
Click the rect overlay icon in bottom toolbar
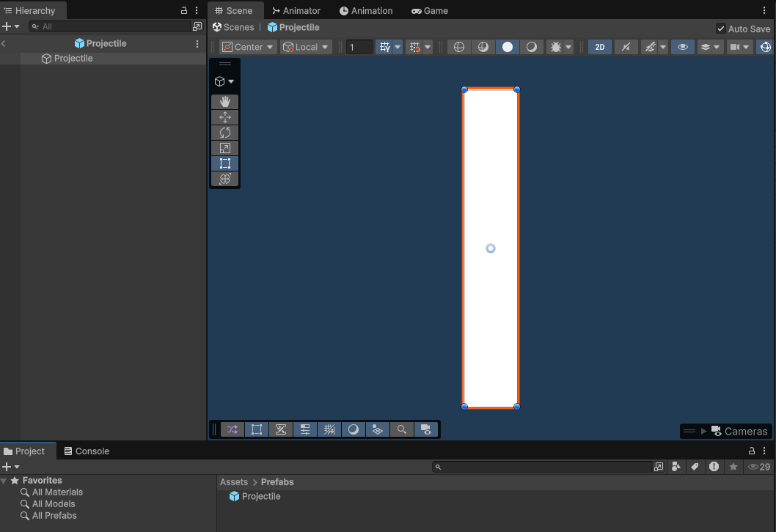point(257,429)
